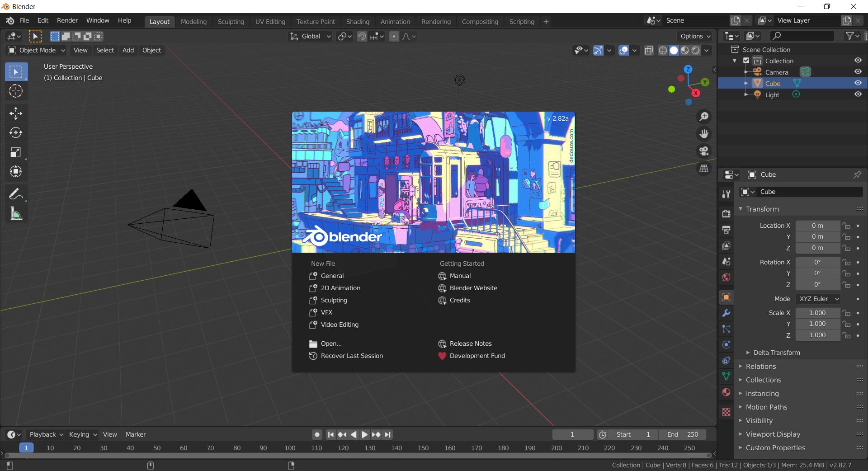Select the Move tool

16,113
